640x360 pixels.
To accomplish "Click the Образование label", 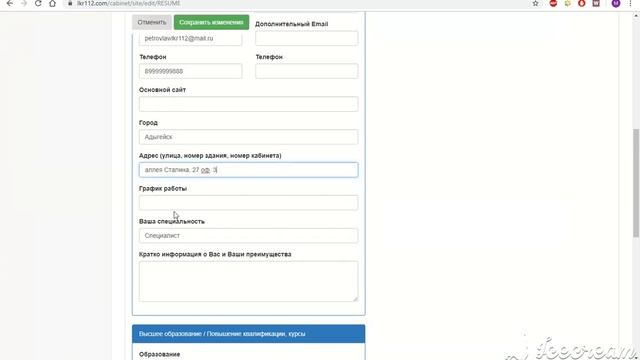I will tap(160, 354).
